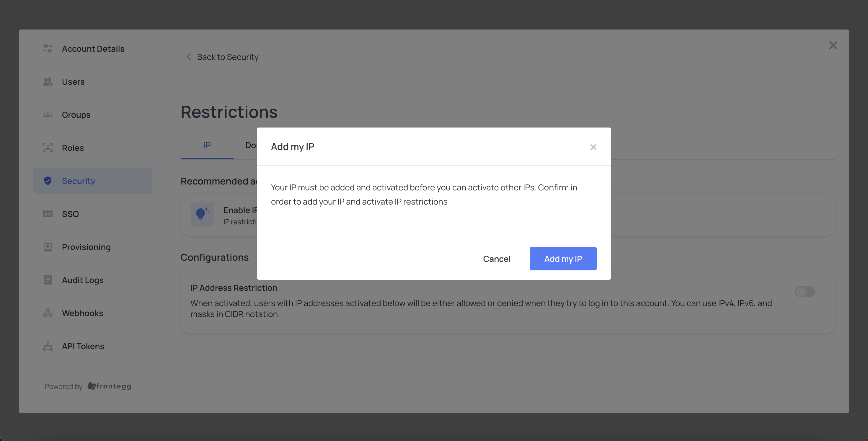This screenshot has width=868, height=441.
Task: Click the SSO icon in sidebar
Action: pyautogui.click(x=48, y=214)
